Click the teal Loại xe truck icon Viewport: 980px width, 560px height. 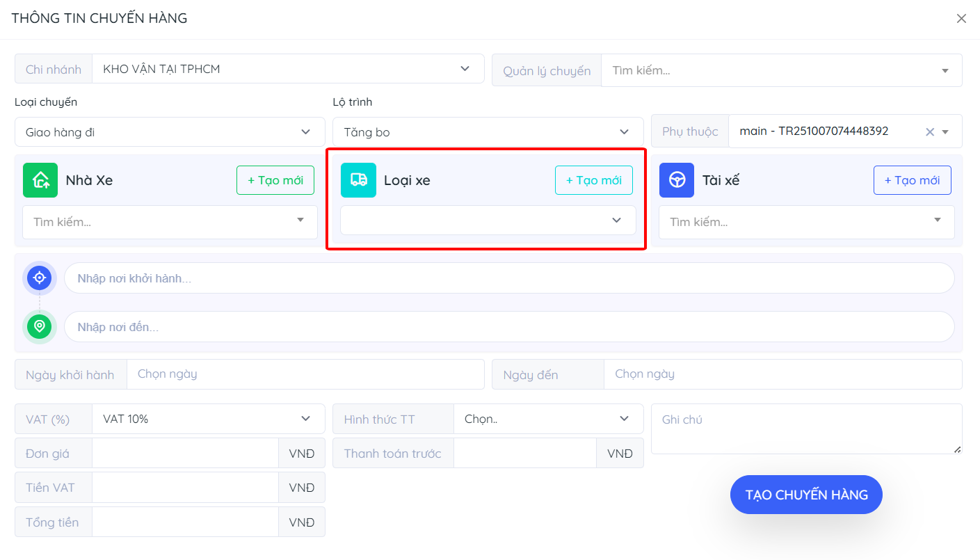point(358,180)
